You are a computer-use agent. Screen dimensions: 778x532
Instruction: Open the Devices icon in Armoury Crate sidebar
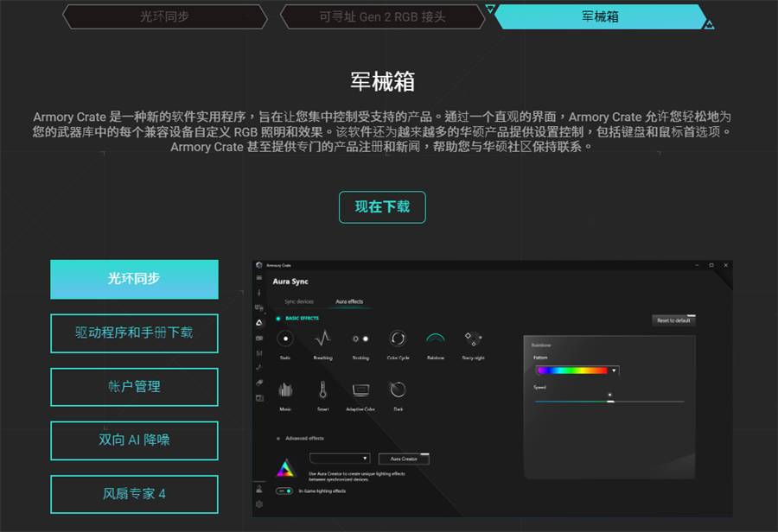259,308
